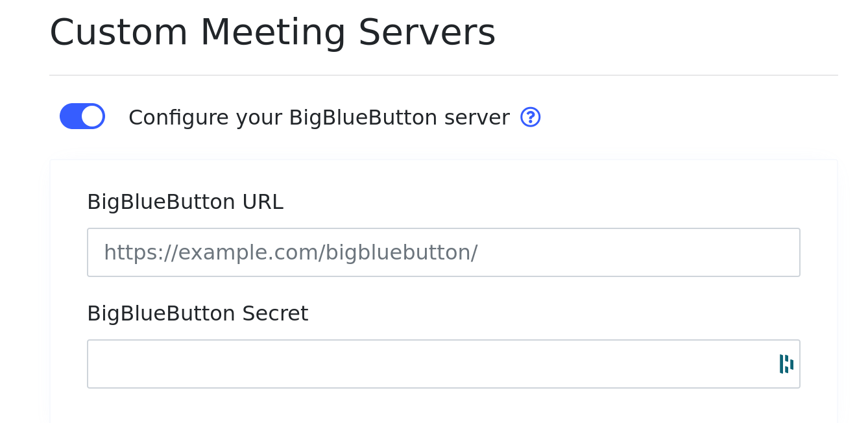Click the "BigBlueButton URL" field label
This screenshot has width=868, height=423.
coord(185,202)
